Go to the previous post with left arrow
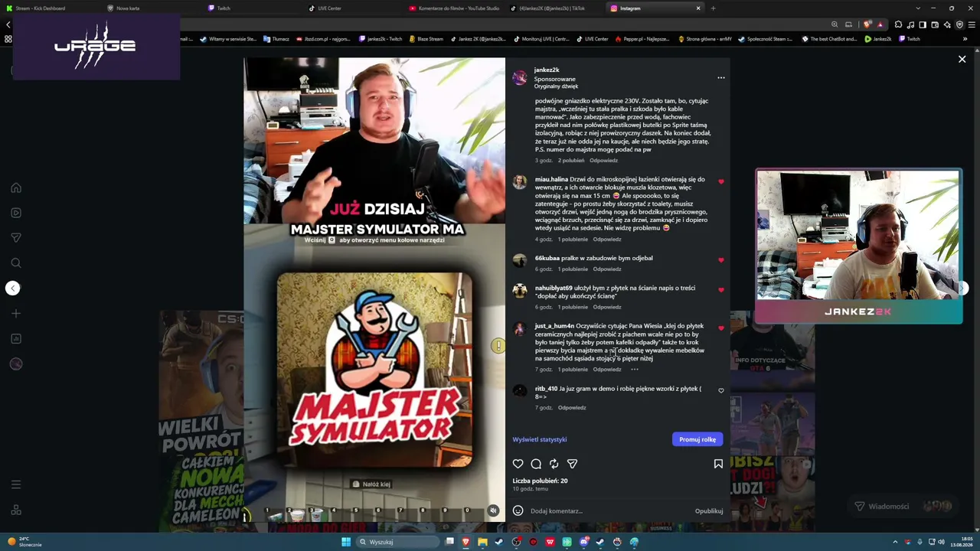This screenshot has height=551, width=980. (x=12, y=288)
